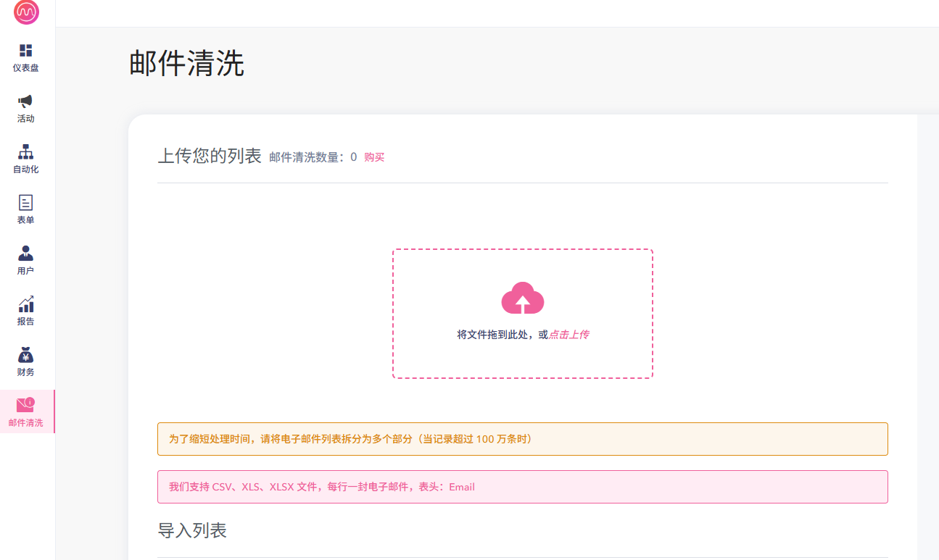Click the alert badge on envelope icon

pyautogui.click(x=30, y=402)
